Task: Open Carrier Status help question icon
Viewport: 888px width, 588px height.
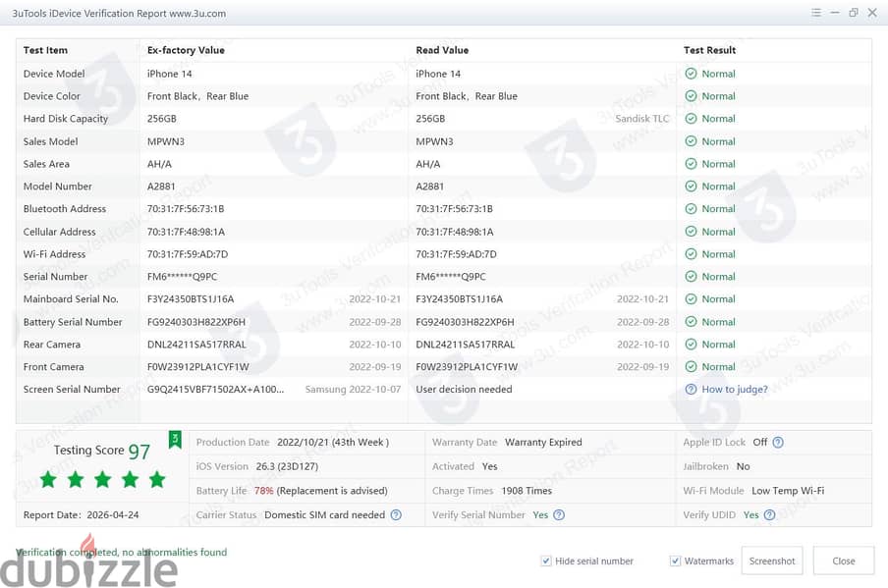Action: coord(397,515)
